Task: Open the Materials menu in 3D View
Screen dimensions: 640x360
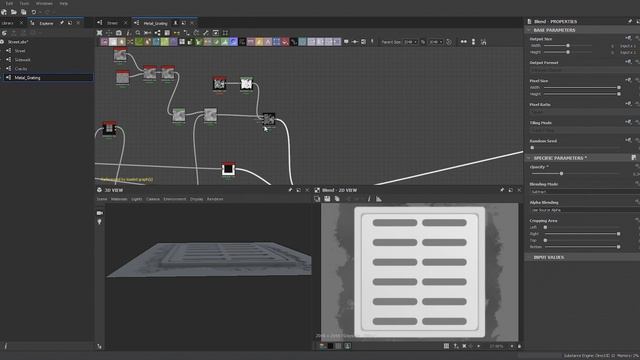Action: (x=119, y=199)
